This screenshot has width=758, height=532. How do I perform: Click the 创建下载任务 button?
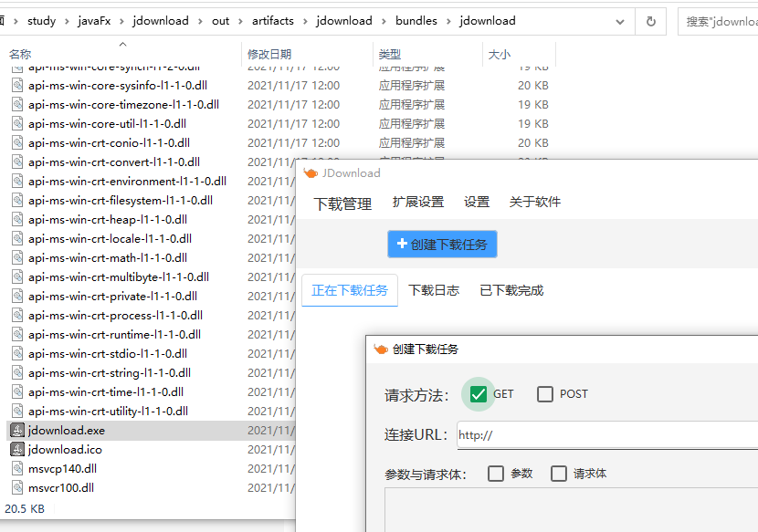pyautogui.click(x=442, y=244)
